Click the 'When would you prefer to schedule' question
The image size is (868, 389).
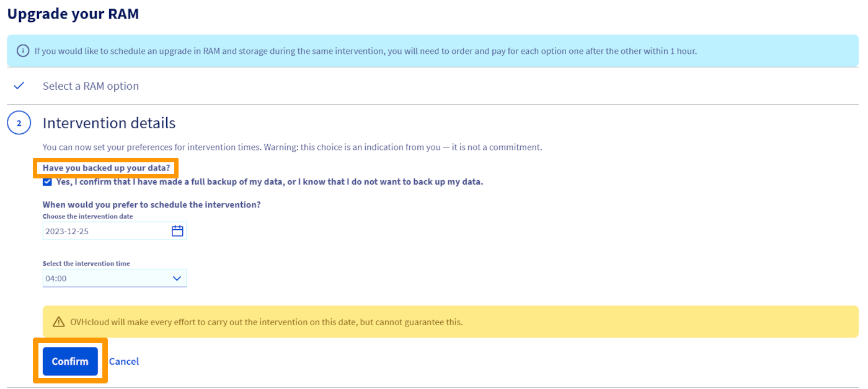tap(151, 204)
